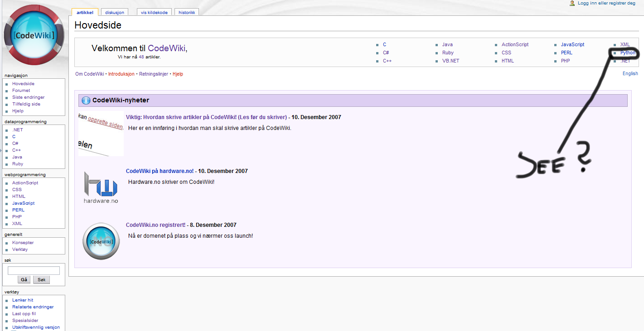The height and width of the screenshot is (331, 644).
Task: Open PHP in the top language list
Action: click(565, 61)
